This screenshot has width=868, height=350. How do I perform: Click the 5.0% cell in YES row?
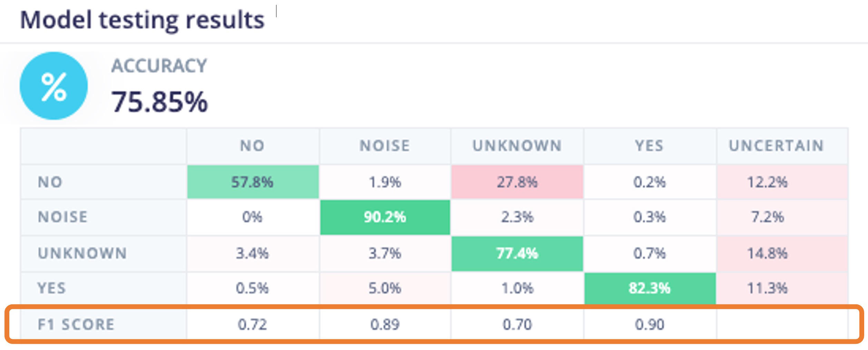385,288
